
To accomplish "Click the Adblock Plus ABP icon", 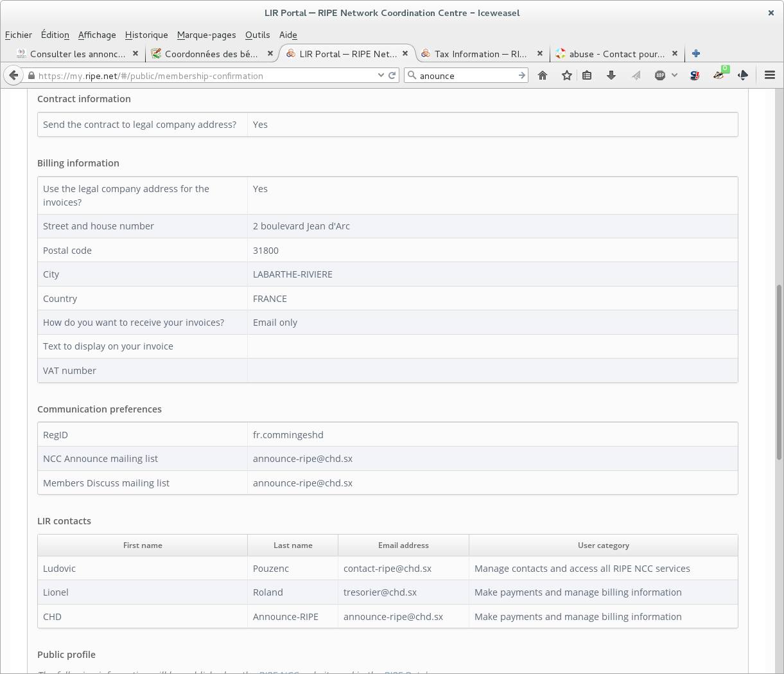I will click(x=660, y=75).
